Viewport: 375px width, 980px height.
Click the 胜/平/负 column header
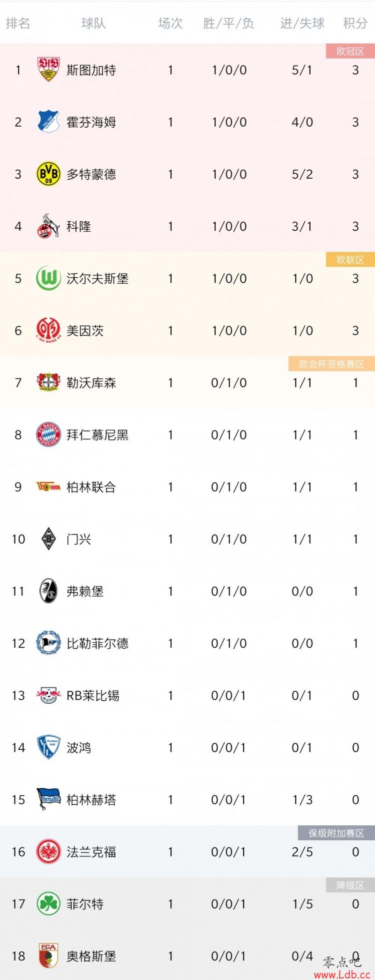tap(228, 23)
